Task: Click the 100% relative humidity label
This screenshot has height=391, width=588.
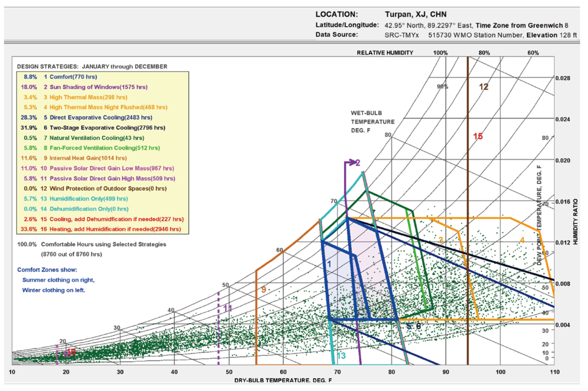Action: (x=441, y=53)
